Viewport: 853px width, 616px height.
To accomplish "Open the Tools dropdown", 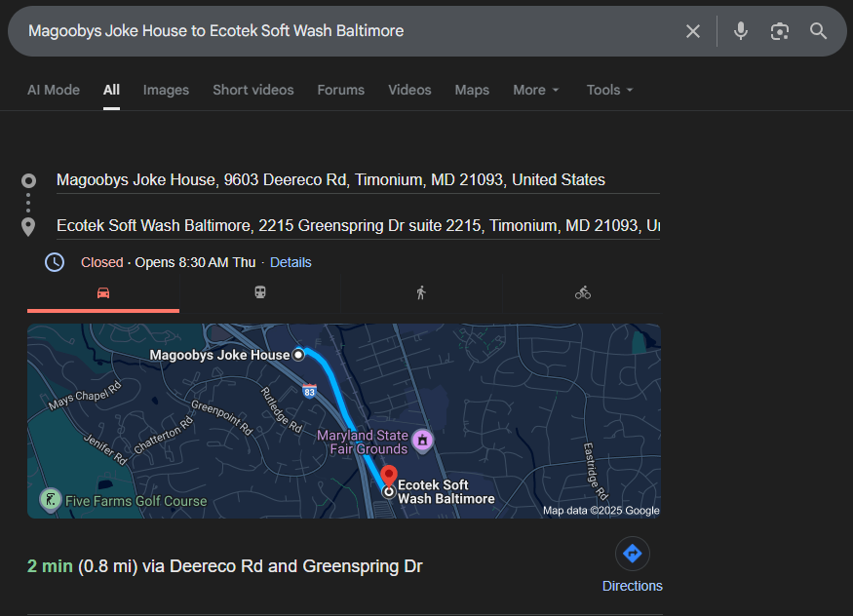I will pos(609,90).
